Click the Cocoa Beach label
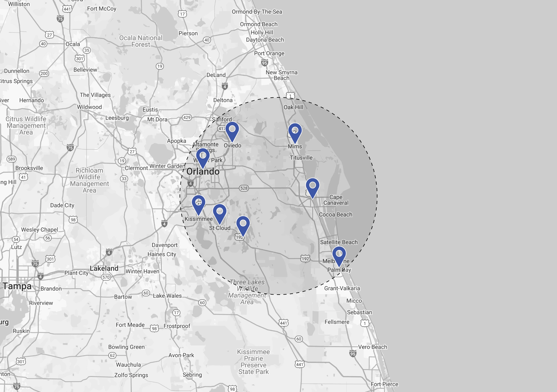 [335, 215]
